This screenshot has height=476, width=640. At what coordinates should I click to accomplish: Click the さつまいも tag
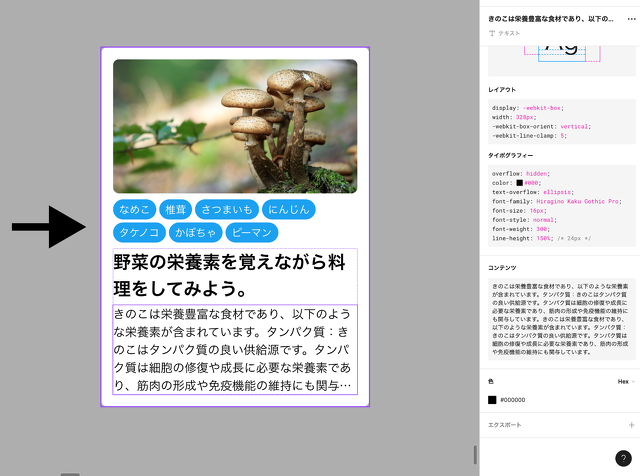(227, 209)
